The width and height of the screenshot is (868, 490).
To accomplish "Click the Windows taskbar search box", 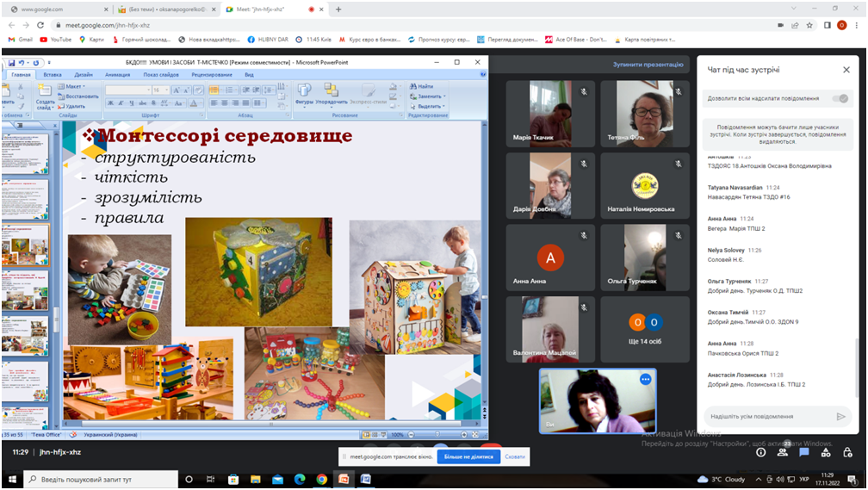I will [x=101, y=480].
